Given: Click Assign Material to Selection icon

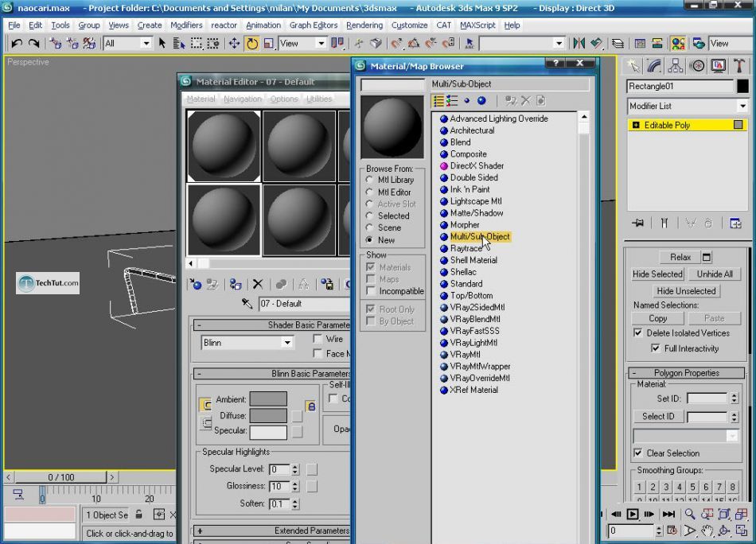Looking at the screenshot, I should pos(235,284).
